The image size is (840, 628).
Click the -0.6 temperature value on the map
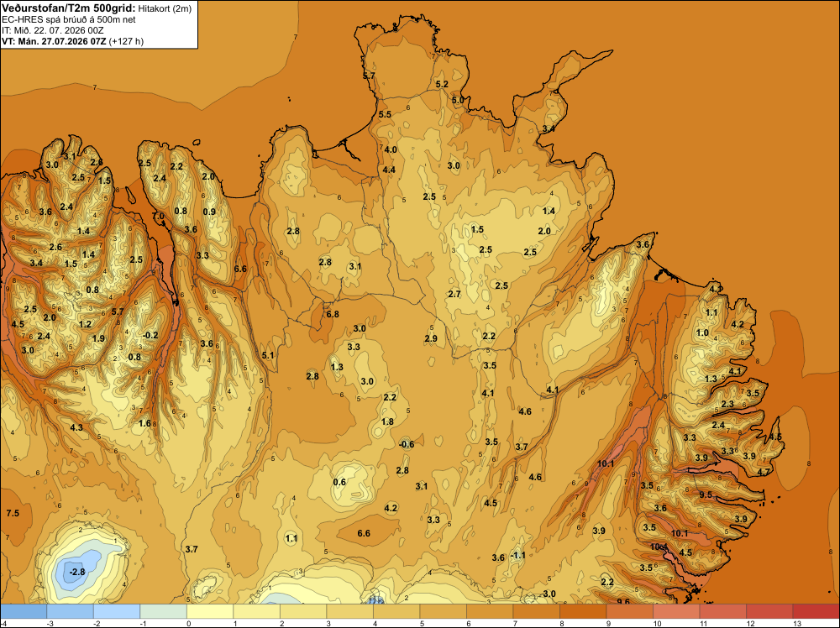pyautogui.click(x=407, y=444)
